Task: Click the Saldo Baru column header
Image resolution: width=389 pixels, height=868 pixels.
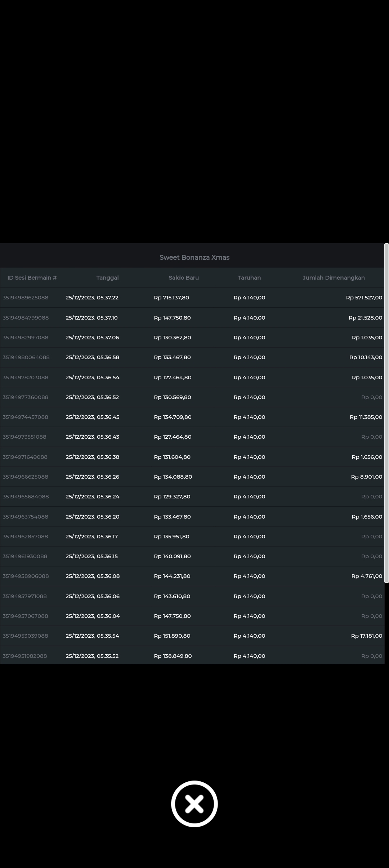Action: [x=184, y=277]
